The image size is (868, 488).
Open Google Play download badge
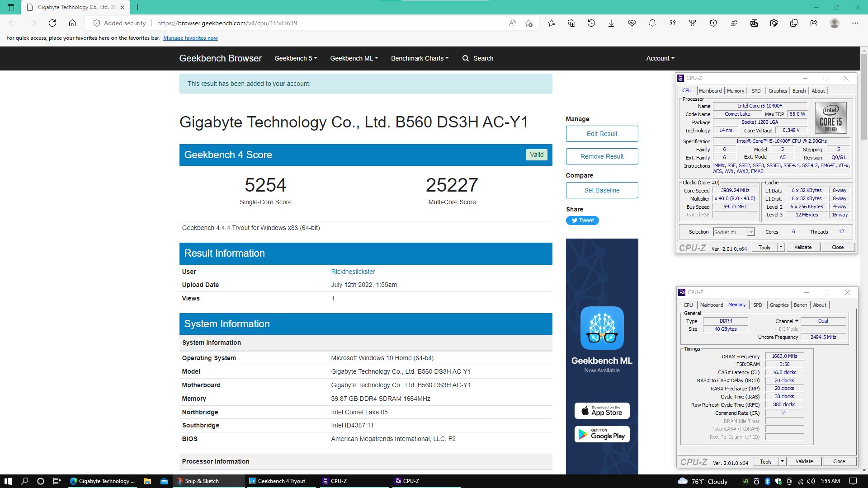[602, 434]
